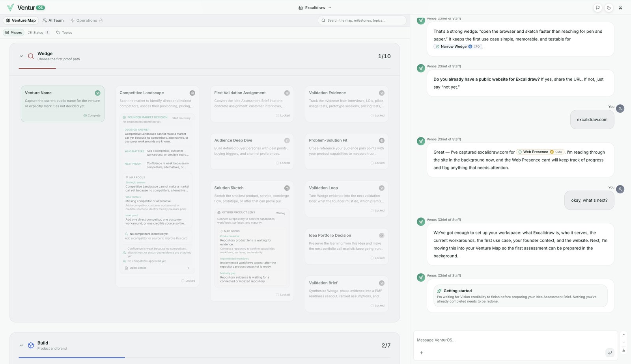Collapse the Build phase section
The width and height of the screenshot is (631, 364).
click(x=21, y=345)
